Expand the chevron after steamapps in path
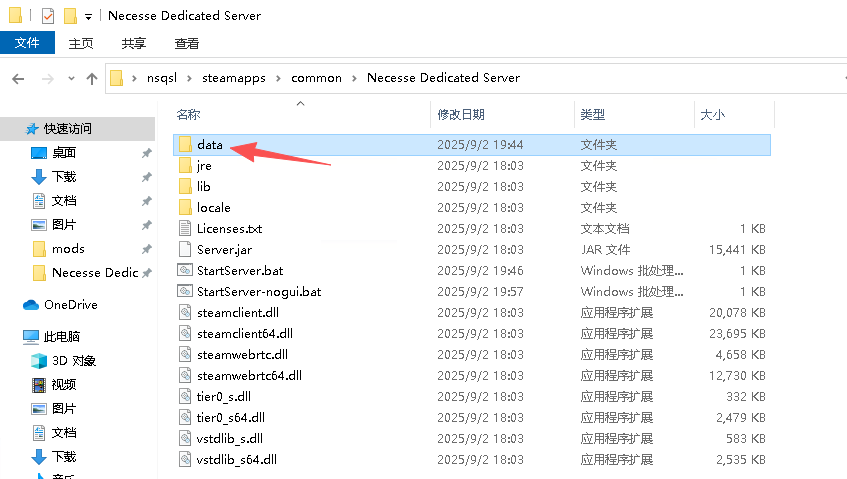This screenshot has height=479, width=847. [x=279, y=78]
